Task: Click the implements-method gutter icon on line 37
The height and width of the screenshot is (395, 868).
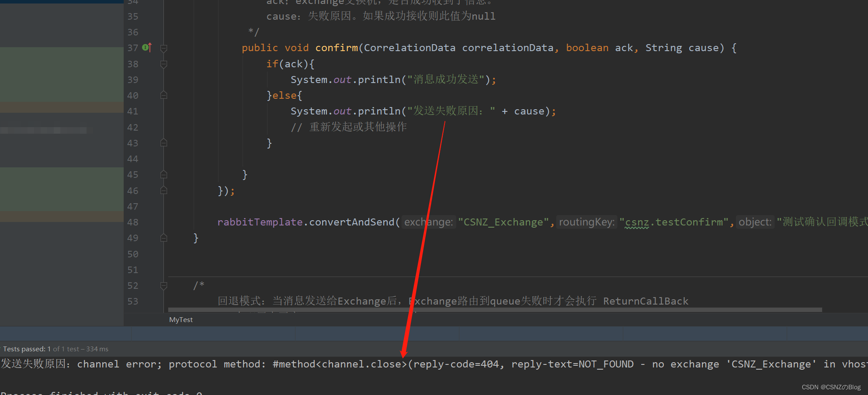Action: [147, 47]
